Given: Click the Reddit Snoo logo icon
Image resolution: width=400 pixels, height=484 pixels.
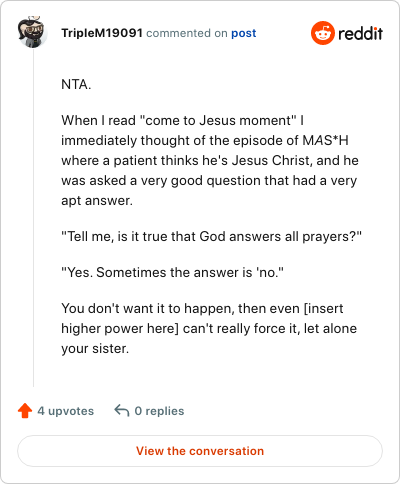Looking at the screenshot, I should click(x=323, y=33).
